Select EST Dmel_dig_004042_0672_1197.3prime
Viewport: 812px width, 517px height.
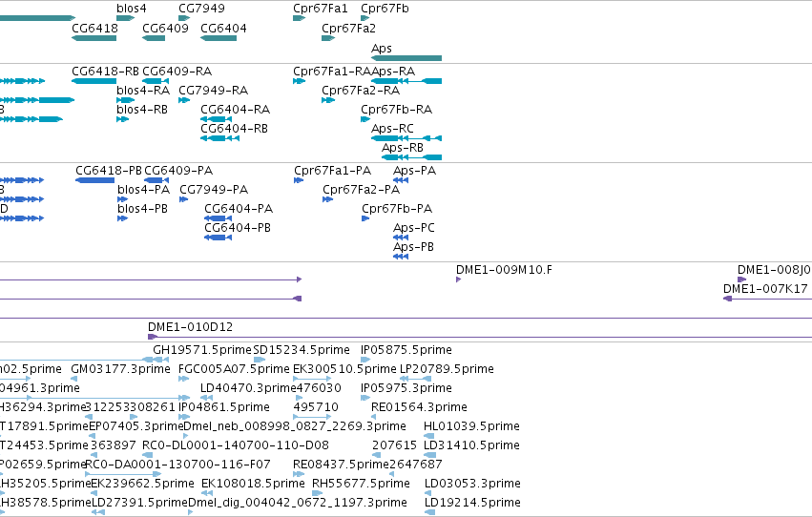point(298,503)
